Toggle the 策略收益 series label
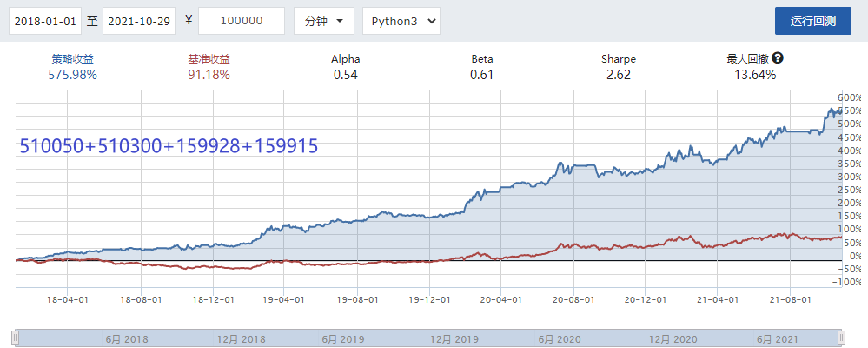Screen dimensions: 868x348 (74, 59)
